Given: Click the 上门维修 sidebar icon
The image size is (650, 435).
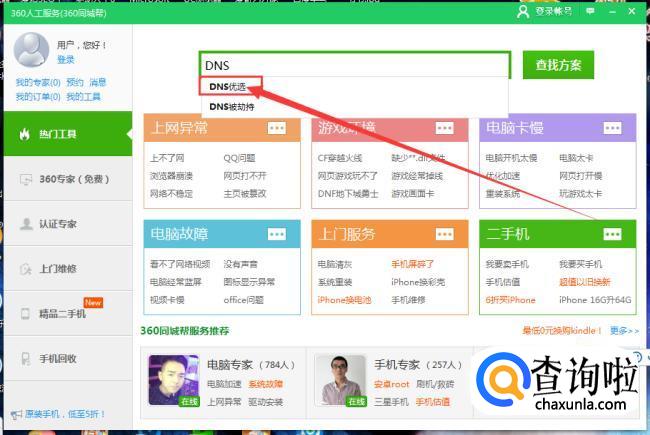Looking at the screenshot, I should pos(26,269).
